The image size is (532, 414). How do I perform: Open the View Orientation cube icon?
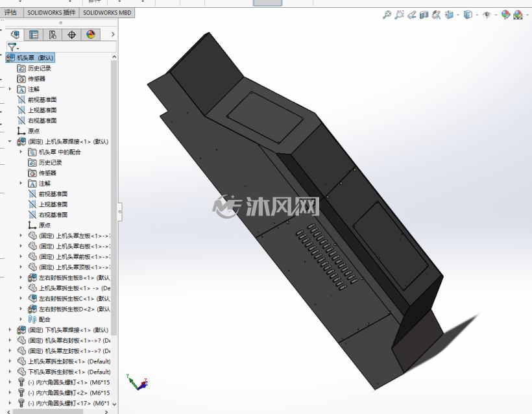449,15
